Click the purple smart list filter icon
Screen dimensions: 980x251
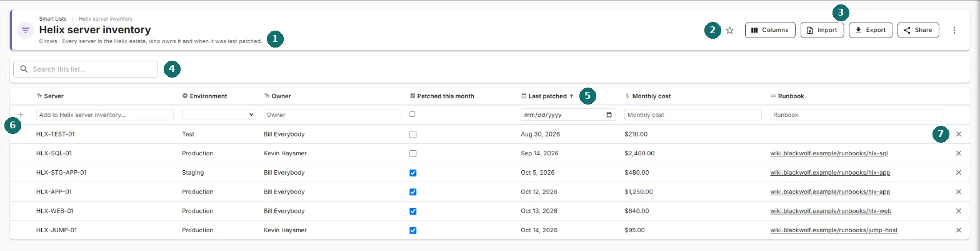click(25, 30)
